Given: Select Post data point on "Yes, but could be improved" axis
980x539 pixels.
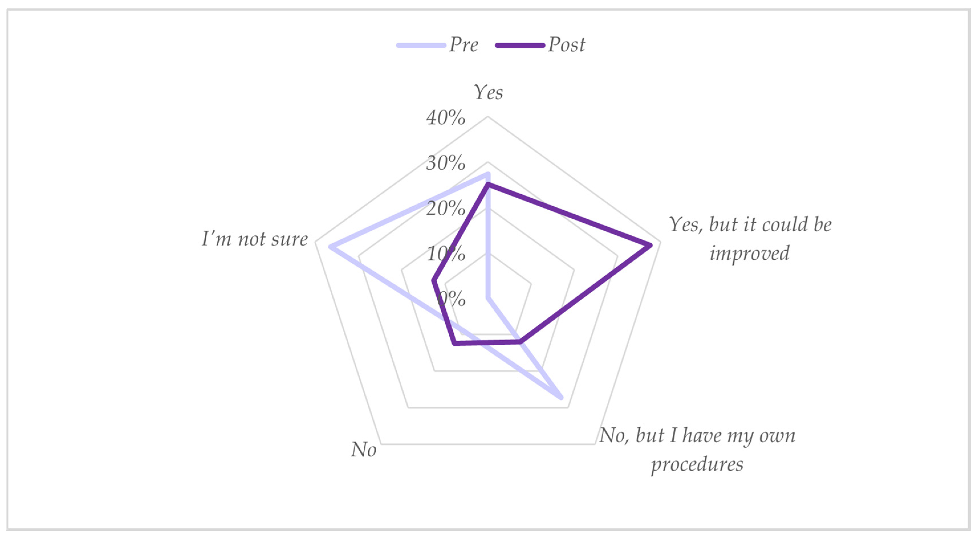Looking at the screenshot, I should click(x=650, y=246).
